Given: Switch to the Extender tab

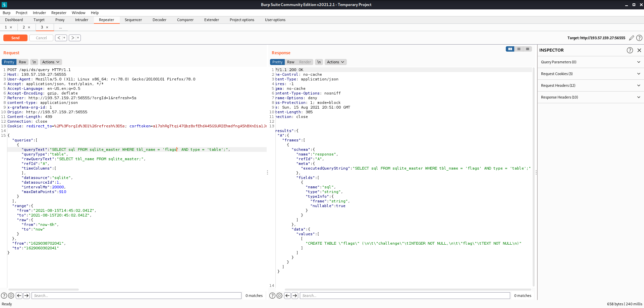Looking at the screenshot, I should point(212,20).
